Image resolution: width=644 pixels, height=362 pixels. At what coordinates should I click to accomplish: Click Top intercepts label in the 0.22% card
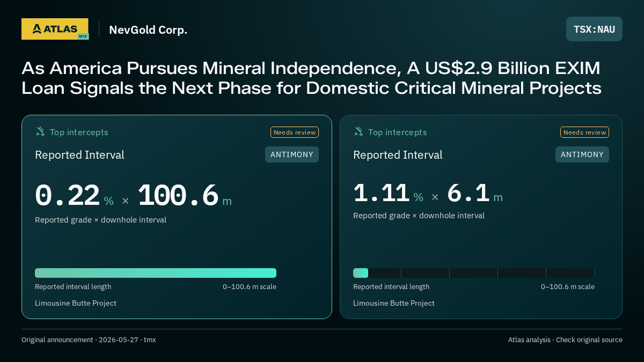click(79, 132)
